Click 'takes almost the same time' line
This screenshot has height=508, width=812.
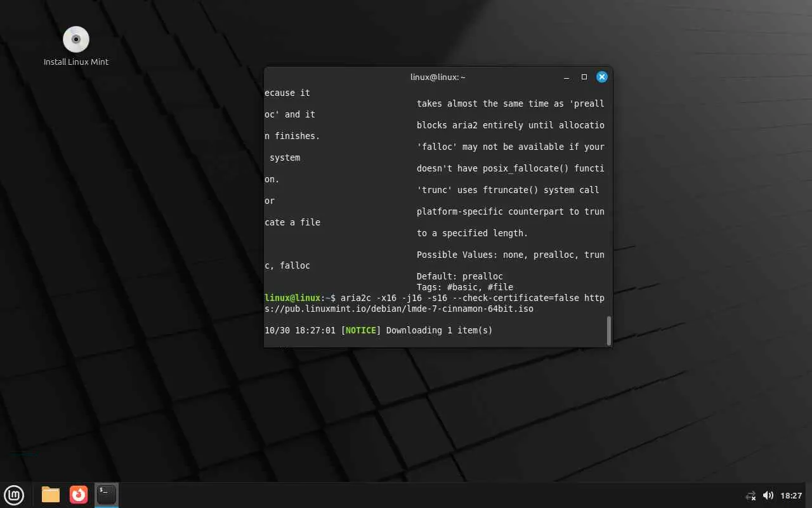point(511,104)
